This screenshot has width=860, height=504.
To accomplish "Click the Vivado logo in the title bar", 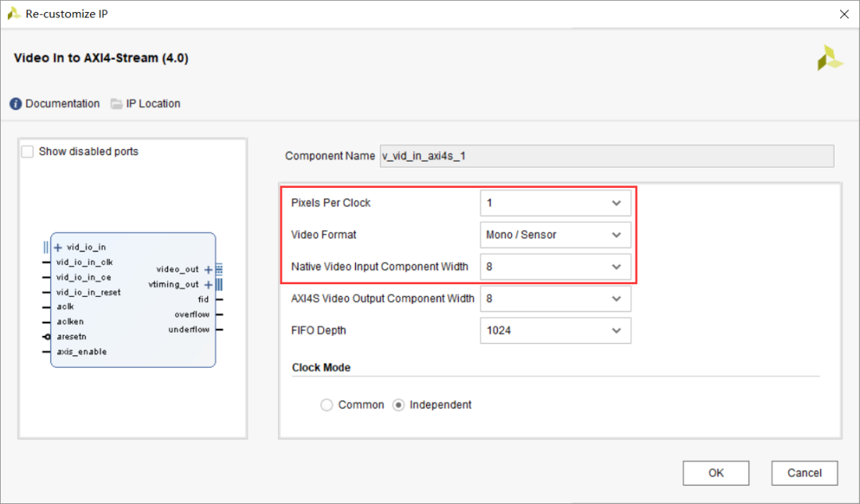I will tap(14, 13).
